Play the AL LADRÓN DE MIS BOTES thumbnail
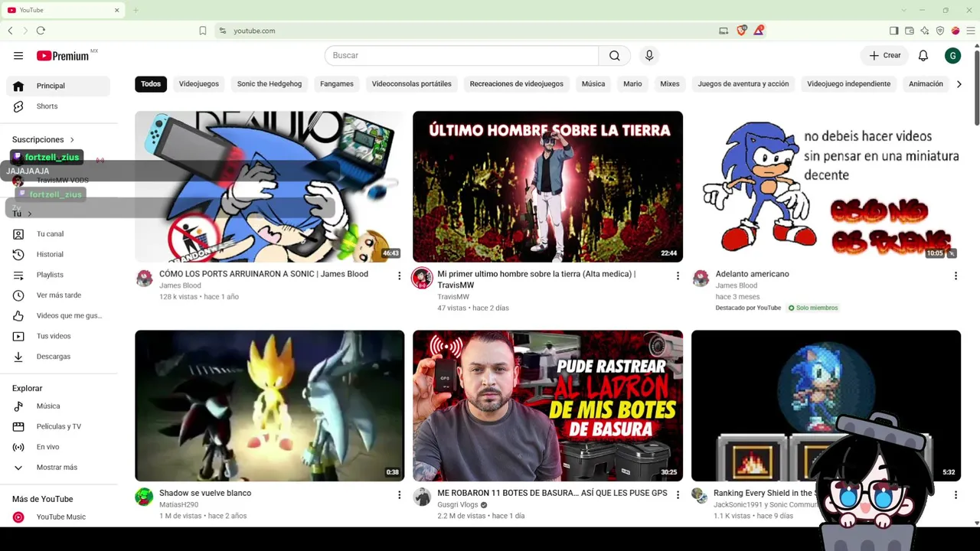The width and height of the screenshot is (980, 551). click(x=547, y=406)
